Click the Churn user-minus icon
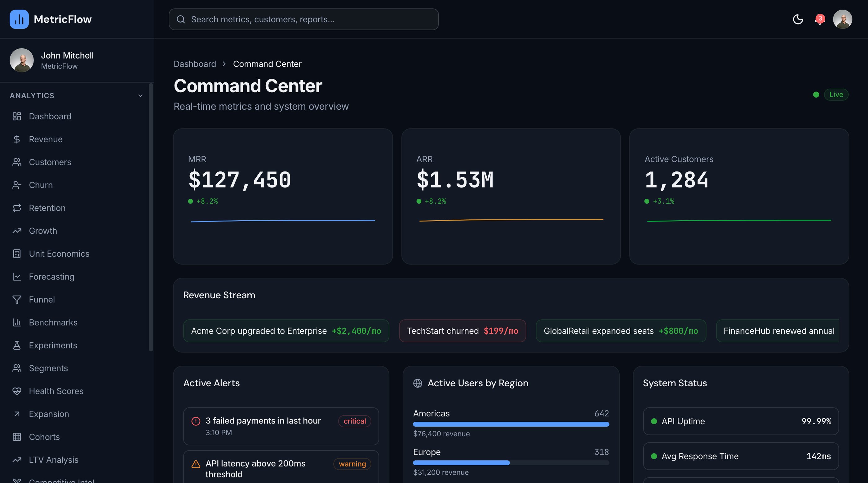The image size is (868, 483). tap(17, 185)
